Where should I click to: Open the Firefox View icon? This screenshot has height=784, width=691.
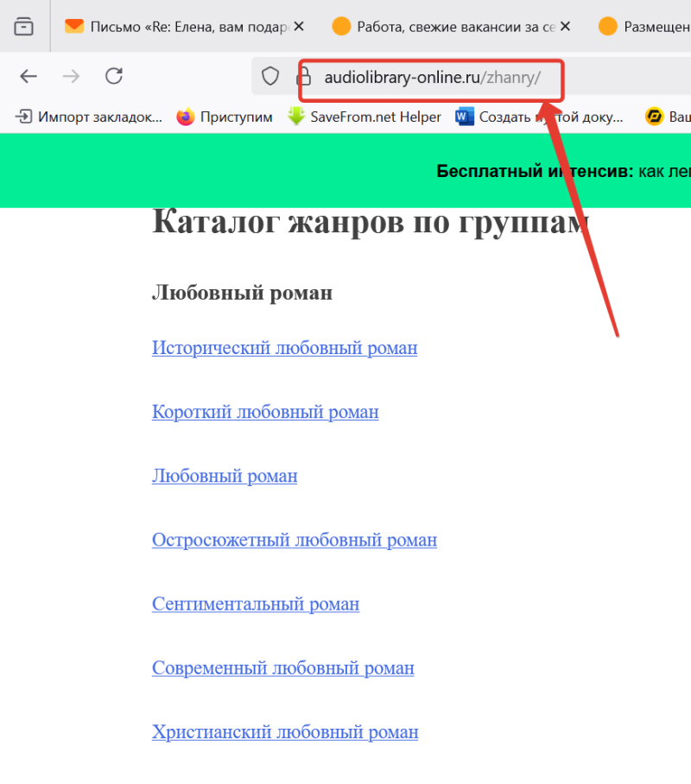click(23, 27)
